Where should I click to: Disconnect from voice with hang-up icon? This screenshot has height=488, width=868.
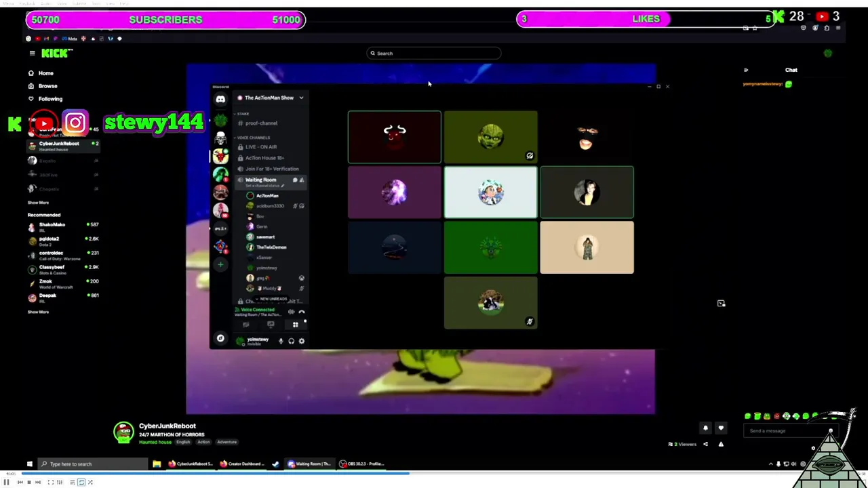point(302,312)
